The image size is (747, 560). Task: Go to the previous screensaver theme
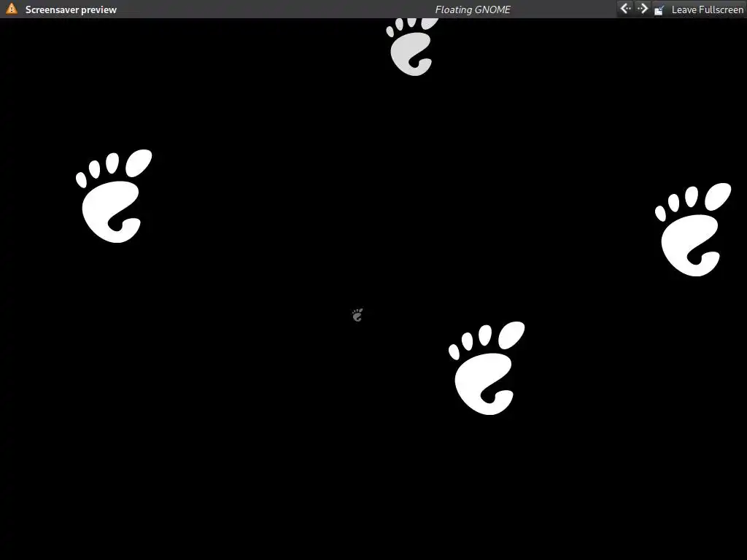[625, 9]
